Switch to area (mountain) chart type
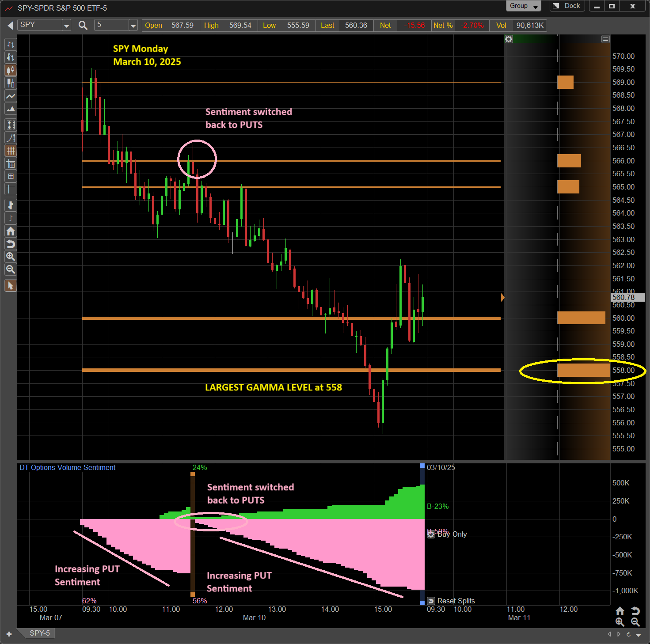This screenshot has width=650, height=644. pyautogui.click(x=11, y=109)
